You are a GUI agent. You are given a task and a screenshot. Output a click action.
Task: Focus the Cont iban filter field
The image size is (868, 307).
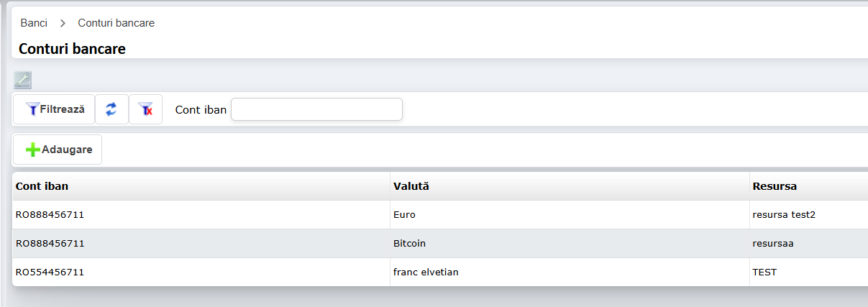pyautogui.click(x=316, y=109)
